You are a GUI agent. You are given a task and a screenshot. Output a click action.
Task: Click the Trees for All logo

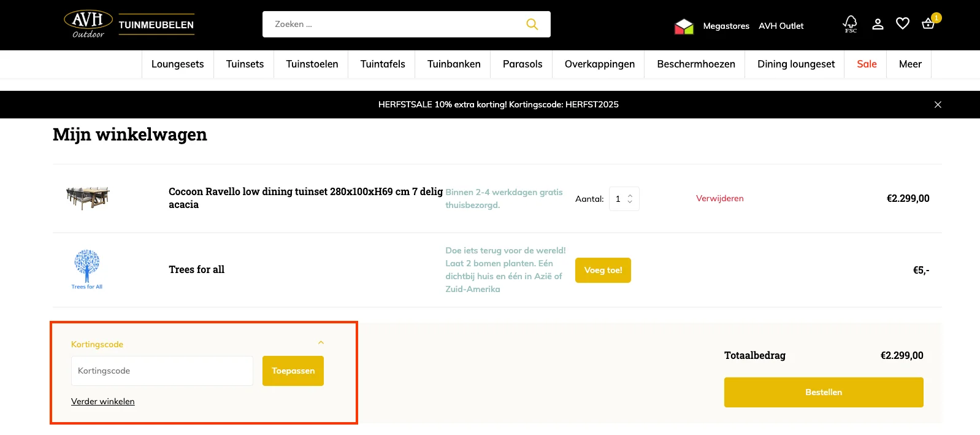click(x=87, y=269)
